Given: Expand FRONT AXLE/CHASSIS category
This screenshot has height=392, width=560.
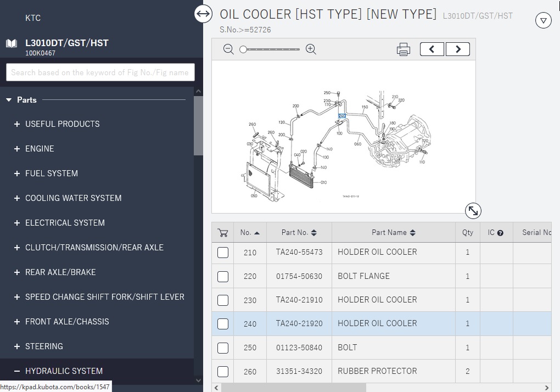Looking at the screenshot, I should [17, 322].
